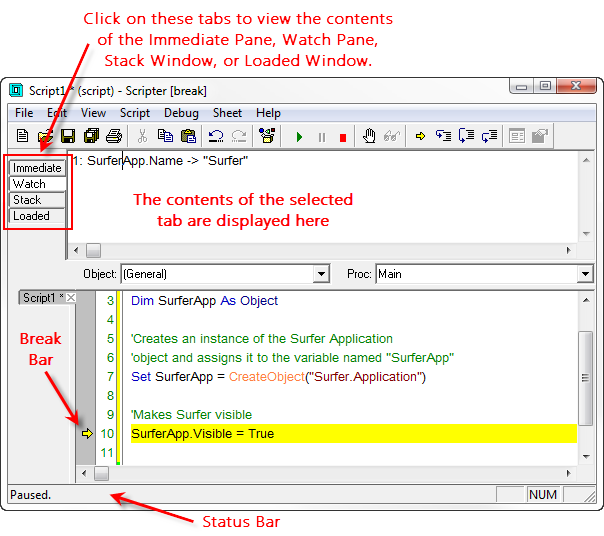Screen dimensions: 604x536
Task: Click the Paste clipboard icon
Action: (188, 136)
